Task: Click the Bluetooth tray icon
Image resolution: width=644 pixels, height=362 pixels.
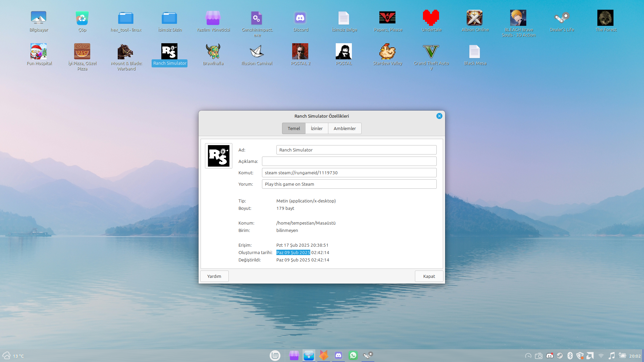Action: (570, 356)
